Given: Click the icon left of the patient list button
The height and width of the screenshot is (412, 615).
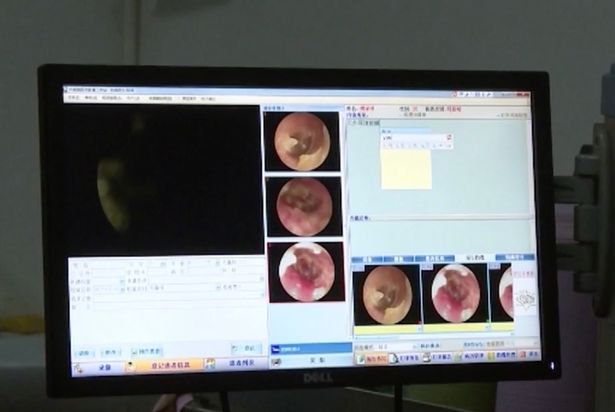Looking at the screenshot, I should (x=210, y=363).
